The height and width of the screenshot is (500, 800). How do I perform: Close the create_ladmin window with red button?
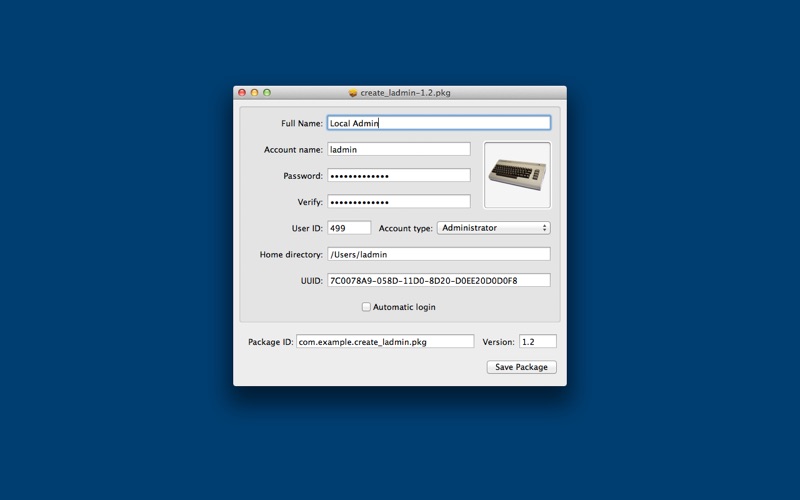[242, 92]
